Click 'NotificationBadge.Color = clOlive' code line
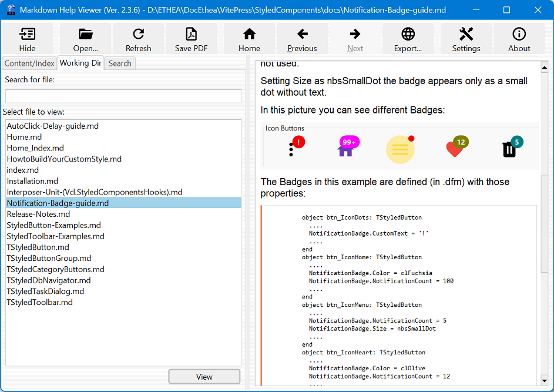 (x=367, y=368)
